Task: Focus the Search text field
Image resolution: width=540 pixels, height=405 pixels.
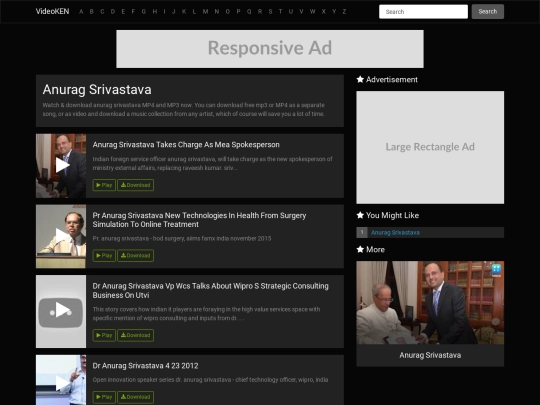Action: click(423, 12)
